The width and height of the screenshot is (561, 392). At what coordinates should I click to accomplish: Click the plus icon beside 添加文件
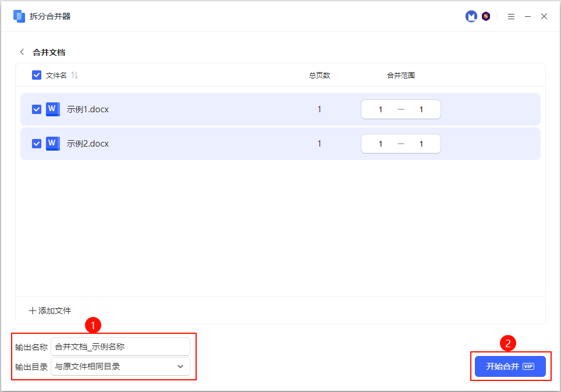pyautogui.click(x=33, y=311)
